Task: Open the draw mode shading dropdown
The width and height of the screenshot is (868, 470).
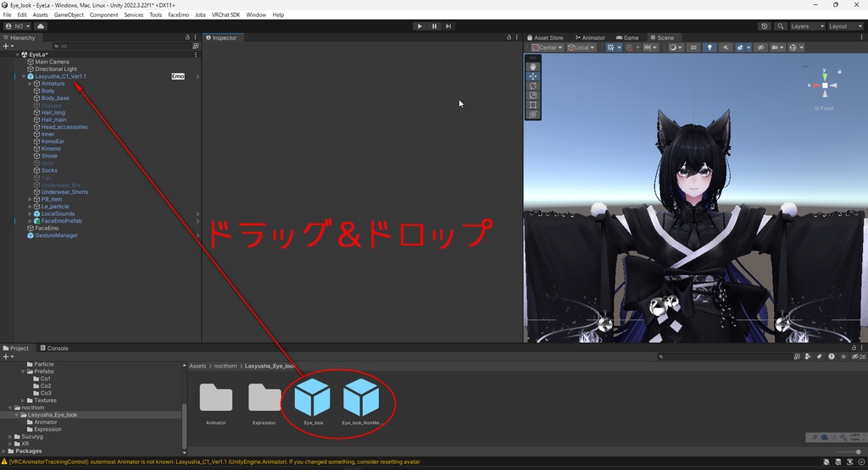Action: (x=676, y=47)
